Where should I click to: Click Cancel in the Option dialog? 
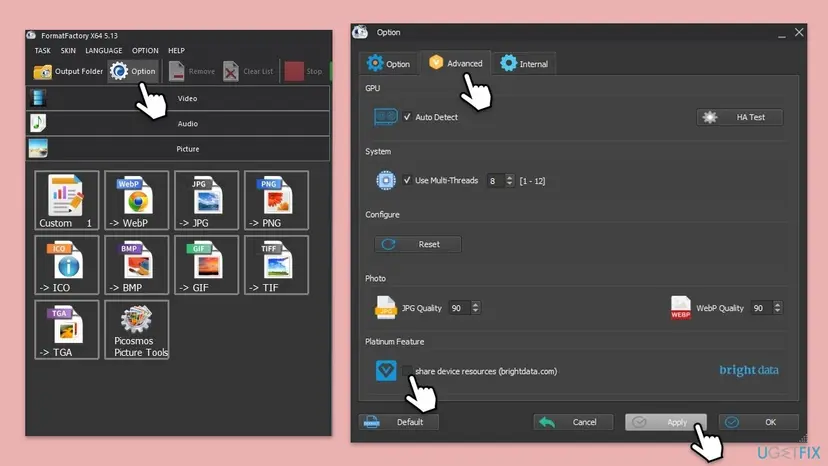tap(573, 422)
